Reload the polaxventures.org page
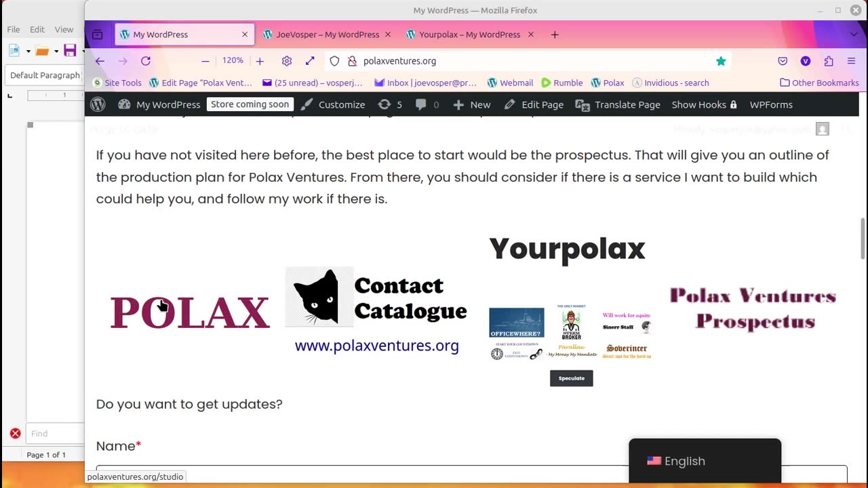This screenshot has width=868, height=488. point(145,61)
